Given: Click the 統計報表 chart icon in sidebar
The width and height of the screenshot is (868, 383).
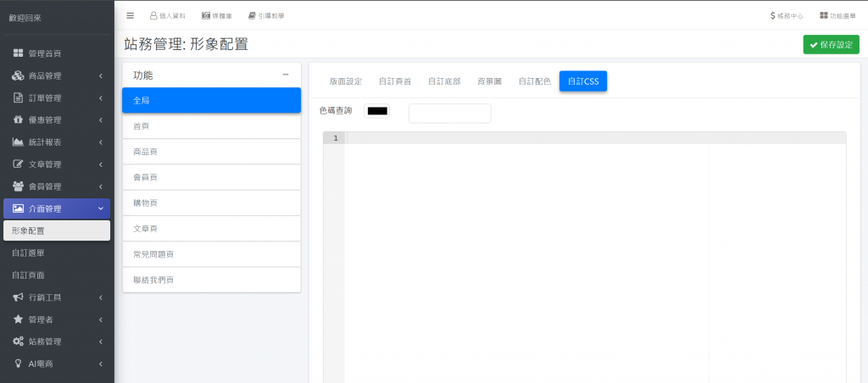Looking at the screenshot, I should point(18,142).
